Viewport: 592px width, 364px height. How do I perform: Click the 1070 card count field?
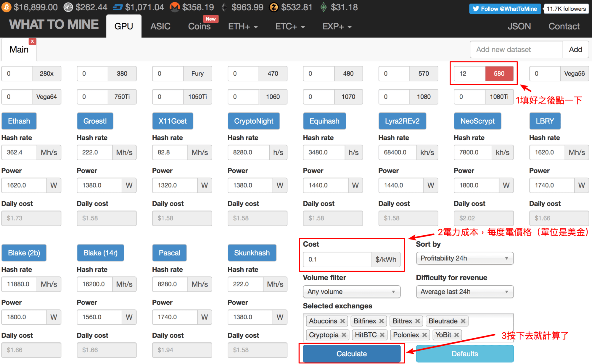point(319,96)
